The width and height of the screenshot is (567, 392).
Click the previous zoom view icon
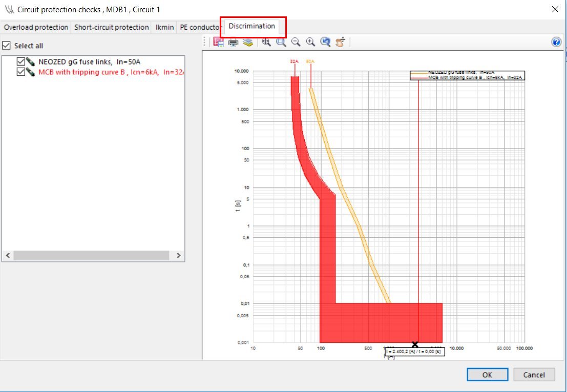pos(325,43)
